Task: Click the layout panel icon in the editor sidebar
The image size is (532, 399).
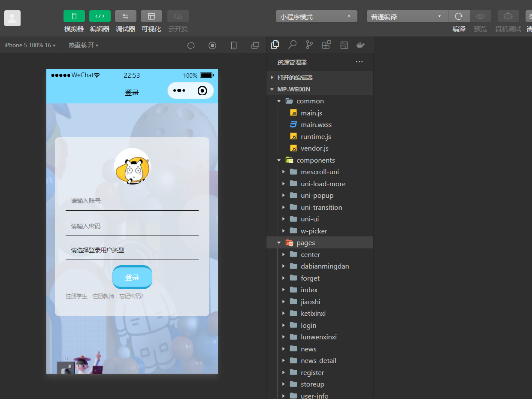Action: point(344,45)
